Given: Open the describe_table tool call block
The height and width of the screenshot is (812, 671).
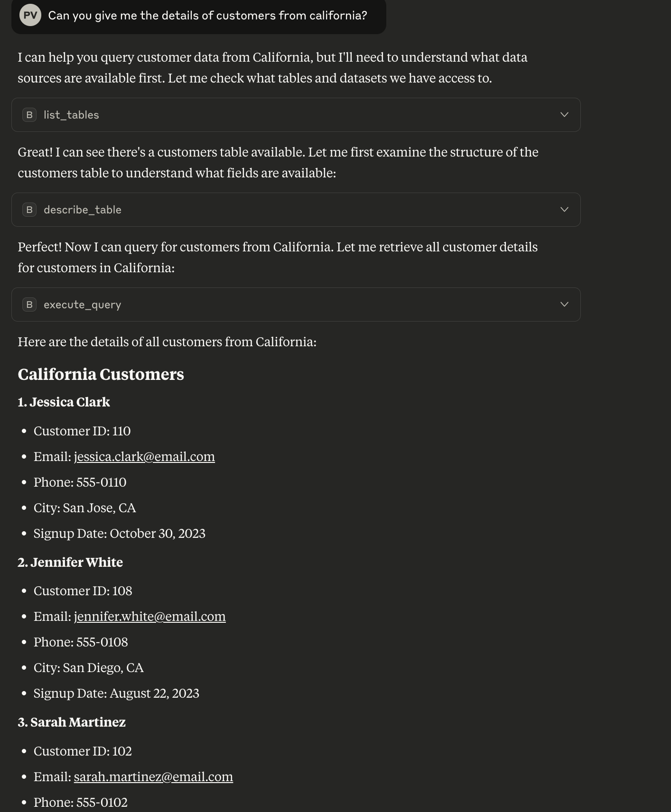Looking at the screenshot, I should coord(296,210).
